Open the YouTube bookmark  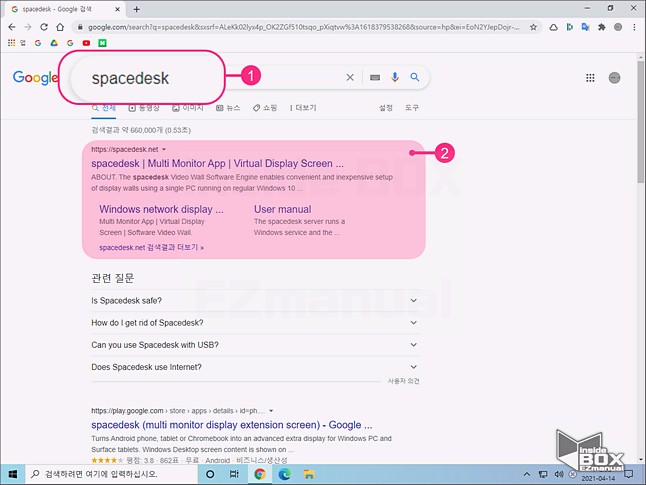pyautogui.click(x=86, y=43)
